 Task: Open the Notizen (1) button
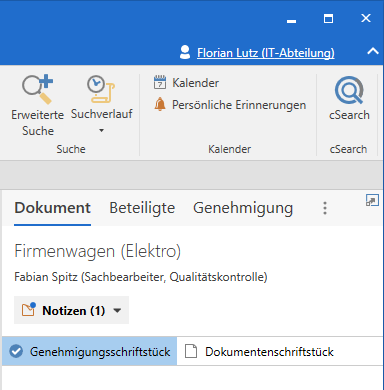71,310
